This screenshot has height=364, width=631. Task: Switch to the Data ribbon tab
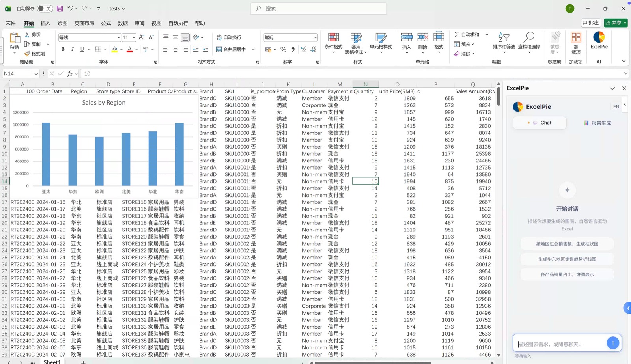[123, 23]
